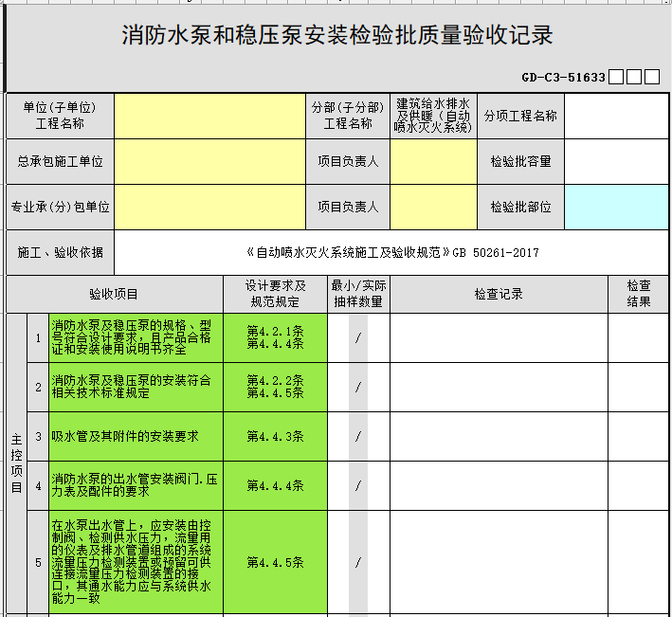Click the 检查记录 field for row 5
The image size is (672, 617).
click(x=499, y=562)
